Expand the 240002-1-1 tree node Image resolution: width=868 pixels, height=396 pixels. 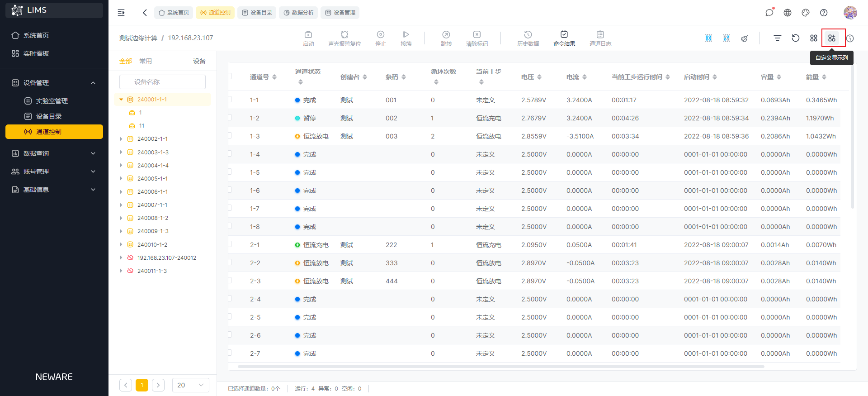(x=121, y=139)
